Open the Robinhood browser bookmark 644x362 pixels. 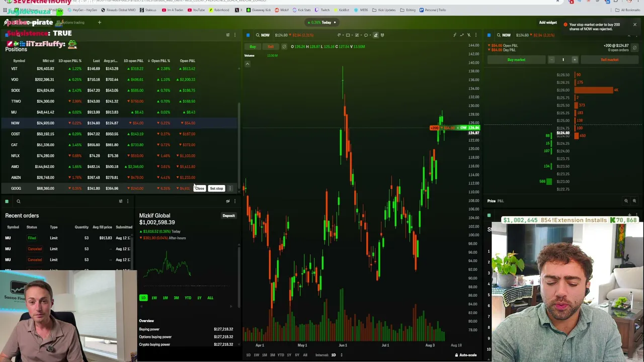click(219, 10)
